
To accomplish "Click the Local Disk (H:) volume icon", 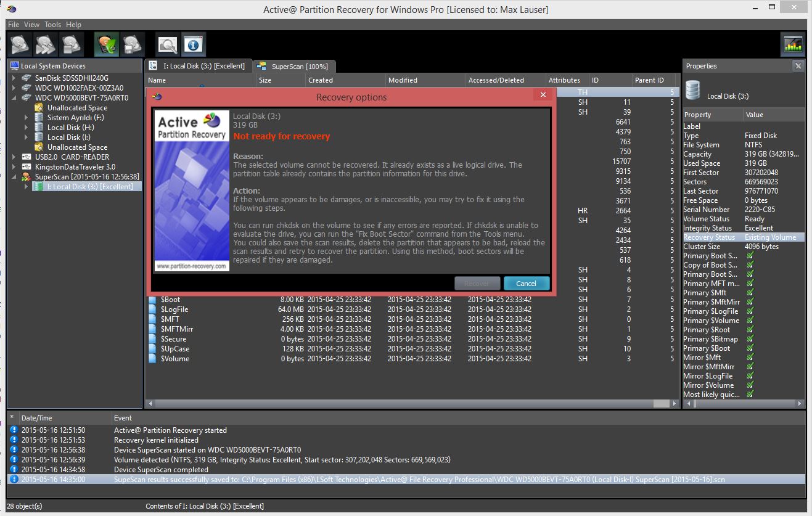I will (39, 128).
